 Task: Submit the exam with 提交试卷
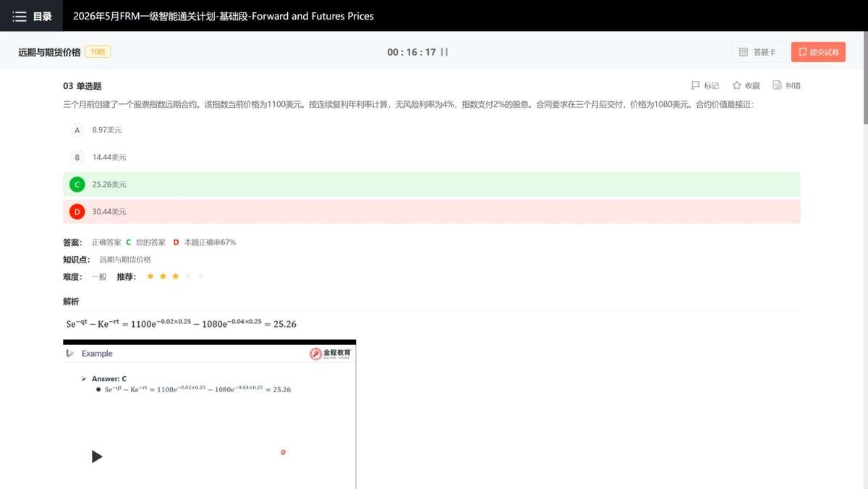click(818, 52)
